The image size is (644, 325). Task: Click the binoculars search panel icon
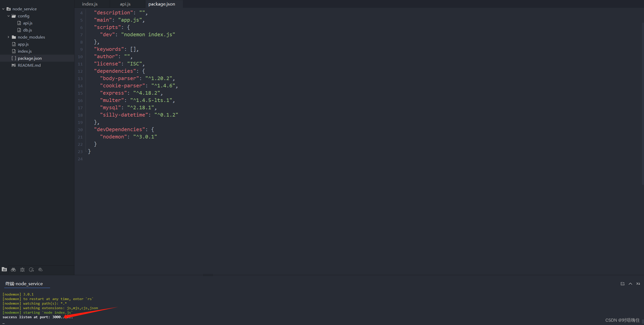click(13, 270)
